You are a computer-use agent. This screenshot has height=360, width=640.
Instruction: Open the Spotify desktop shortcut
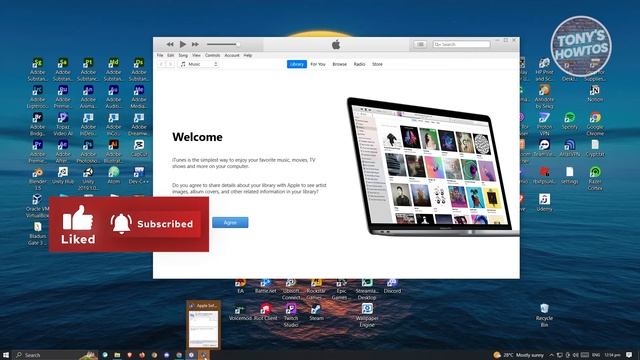[570, 121]
